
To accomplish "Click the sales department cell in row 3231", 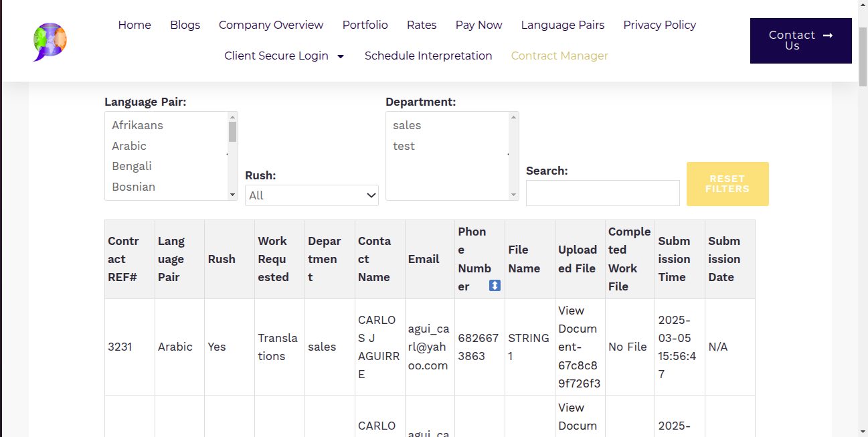I will tap(330, 347).
